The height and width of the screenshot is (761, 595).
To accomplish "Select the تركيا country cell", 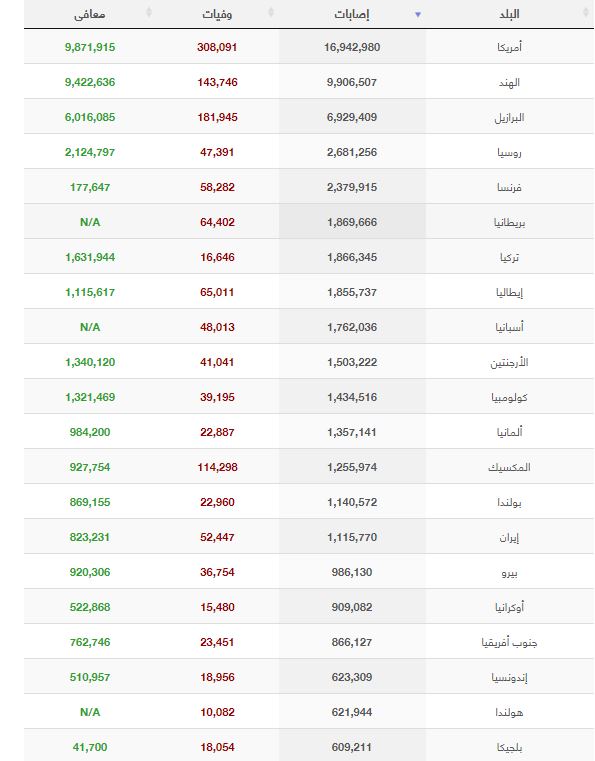I will point(510,257).
